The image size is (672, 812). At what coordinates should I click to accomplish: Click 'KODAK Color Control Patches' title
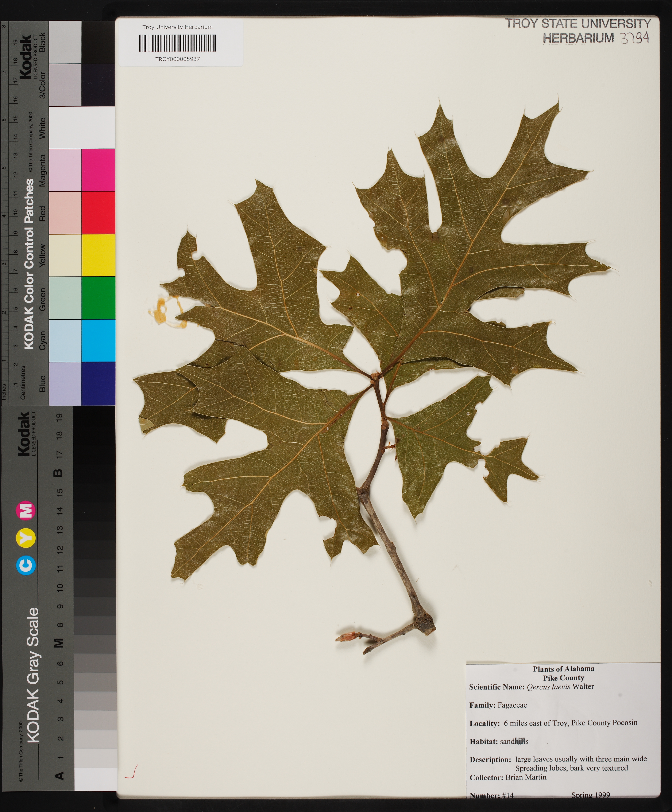click(29, 264)
